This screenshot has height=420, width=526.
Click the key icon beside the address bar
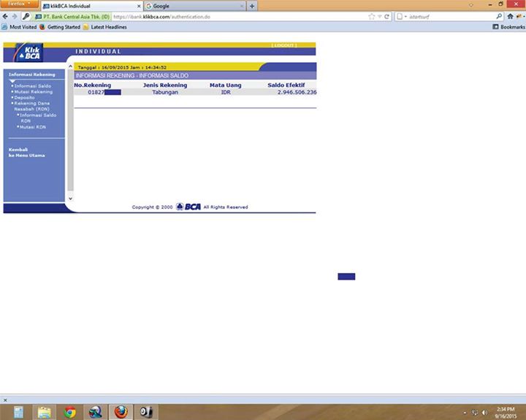point(26,17)
